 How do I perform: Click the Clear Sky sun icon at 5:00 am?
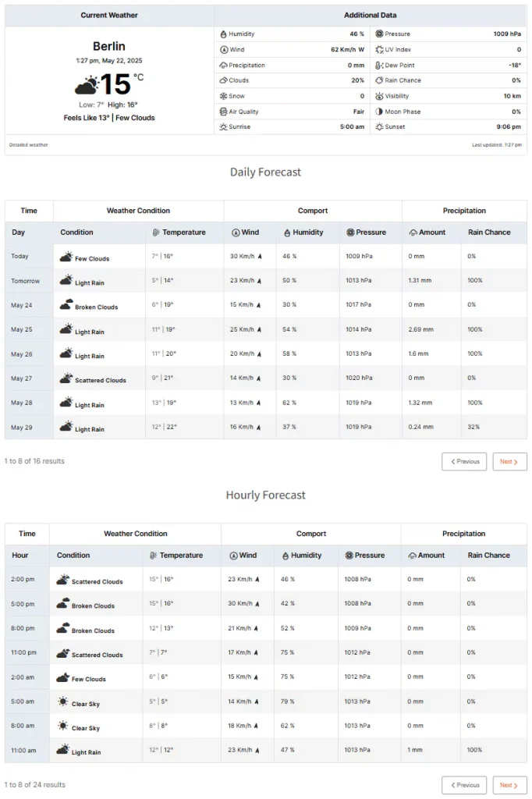point(62,701)
